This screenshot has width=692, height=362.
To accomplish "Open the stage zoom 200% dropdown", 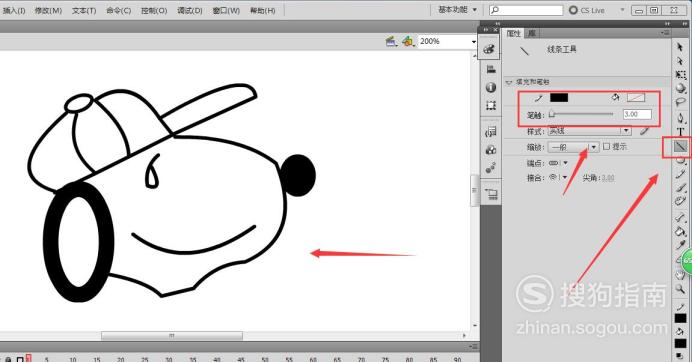I will click(x=474, y=41).
